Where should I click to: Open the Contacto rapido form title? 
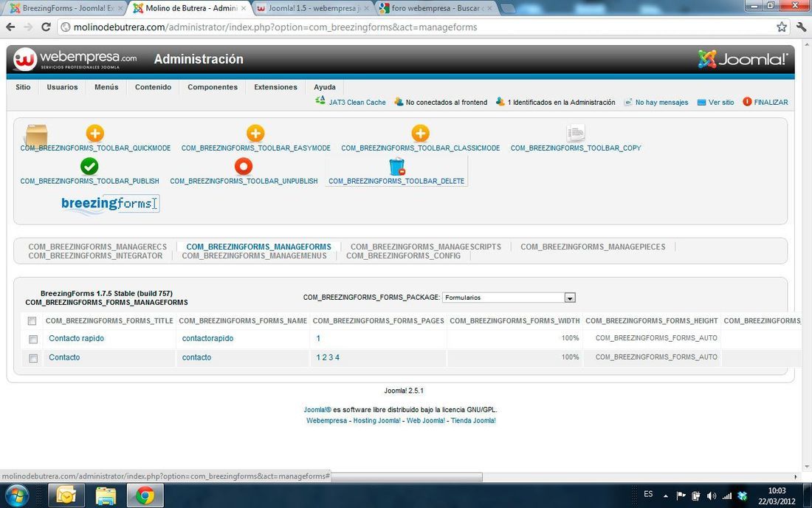point(76,338)
